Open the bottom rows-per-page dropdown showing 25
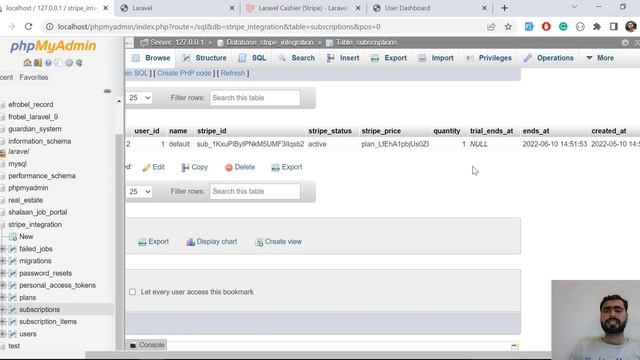This screenshot has height=360, width=640. click(139, 191)
